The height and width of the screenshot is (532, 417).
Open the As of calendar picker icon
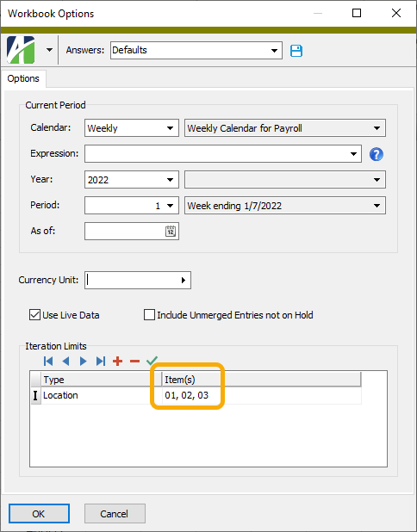171,232
